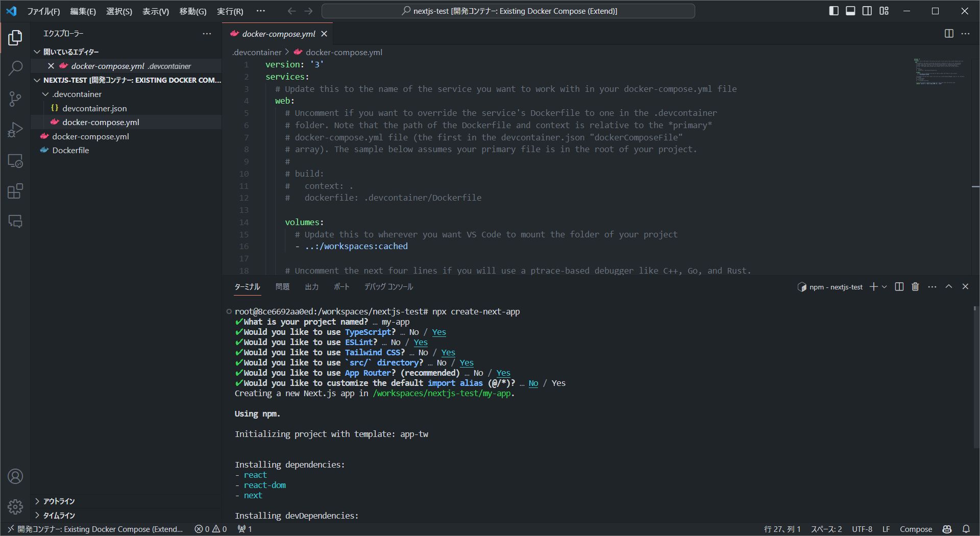Image resolution: width=980 pixels, height=536 pixels.
Task: Change LF end of line sequence
Action: [x=886, y=529]
